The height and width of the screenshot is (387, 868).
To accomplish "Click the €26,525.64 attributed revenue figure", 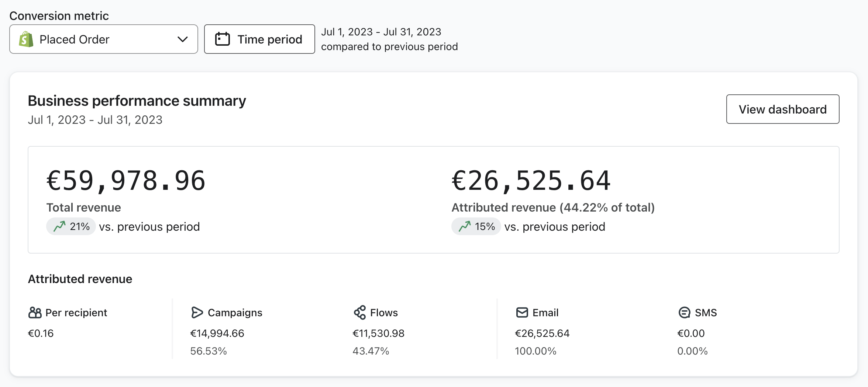I will (x=531, y=181).
